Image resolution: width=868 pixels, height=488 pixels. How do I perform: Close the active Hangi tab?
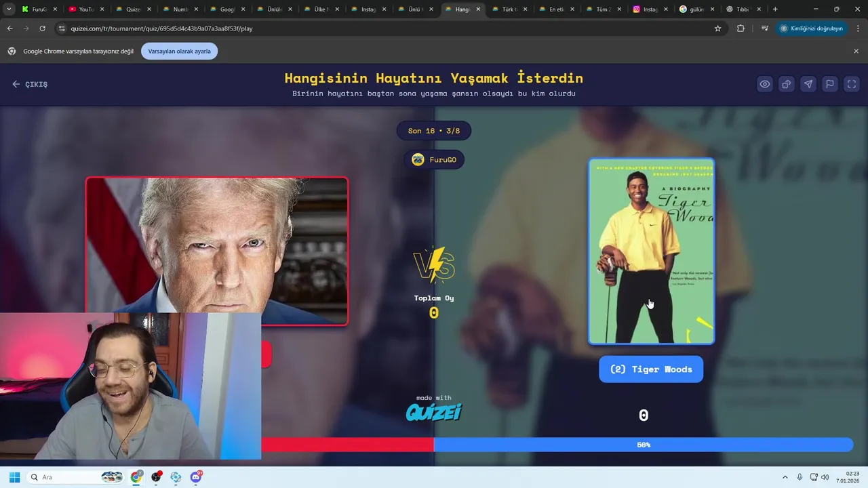pyautogui.click(x=478, y=9)
